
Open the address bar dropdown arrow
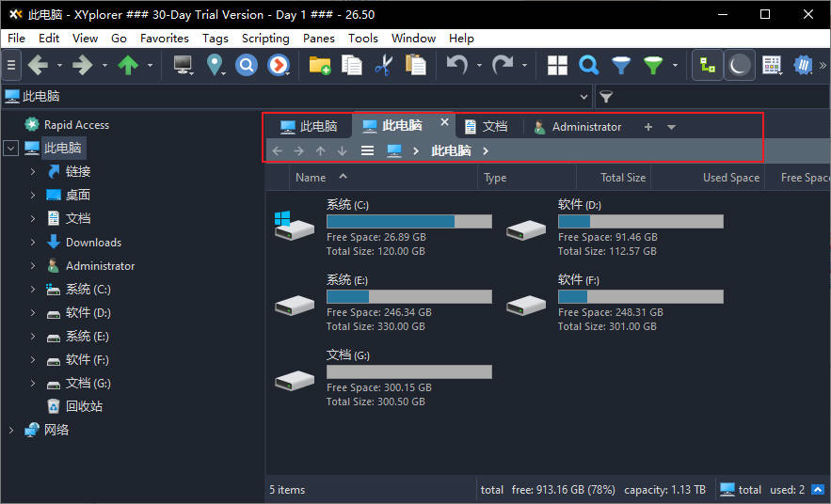point(584,96)
